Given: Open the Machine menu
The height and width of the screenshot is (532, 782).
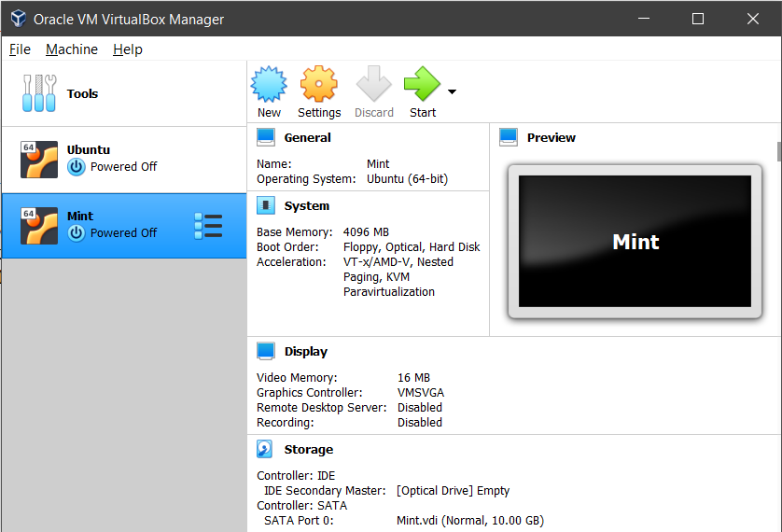Looking at the screenshot, I should click(x=72, y=49).
